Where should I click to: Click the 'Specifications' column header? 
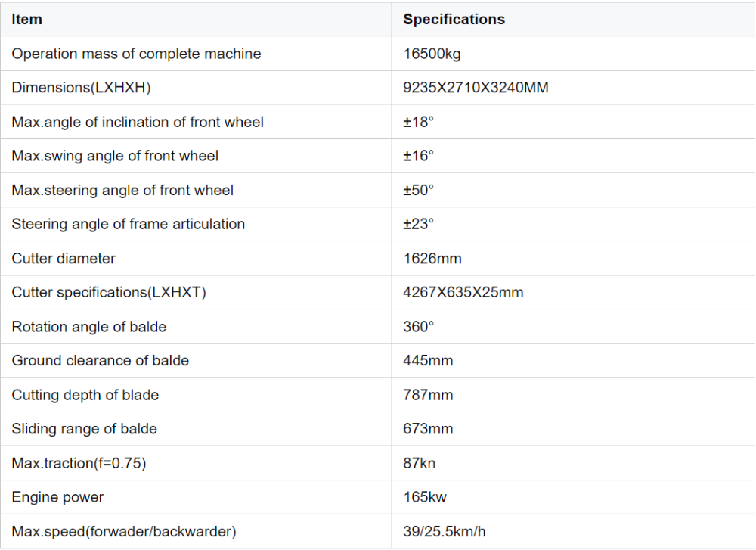click(454, 20)
